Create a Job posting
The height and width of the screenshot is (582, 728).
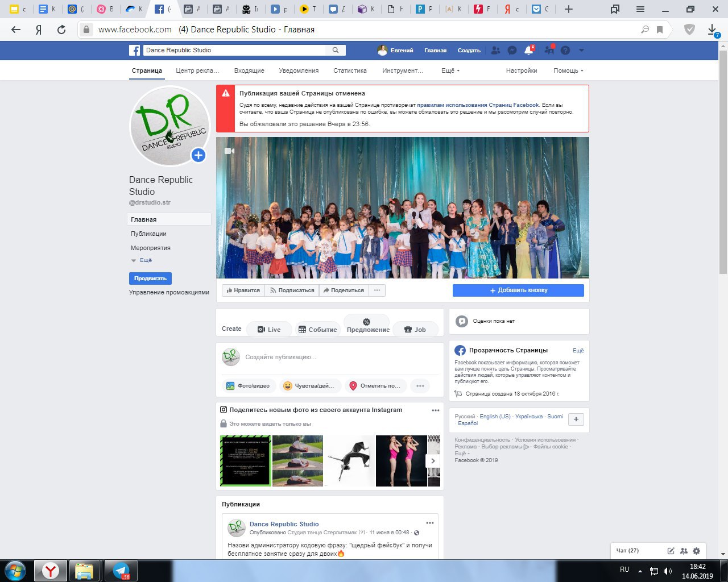click(415, 330)
